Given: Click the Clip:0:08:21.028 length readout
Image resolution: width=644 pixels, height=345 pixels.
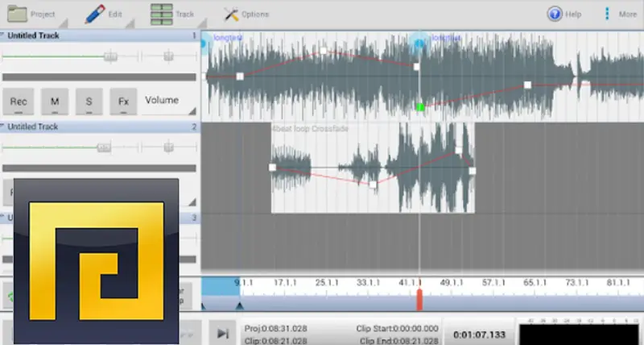Looking at the screenshot, I should 275,341.
